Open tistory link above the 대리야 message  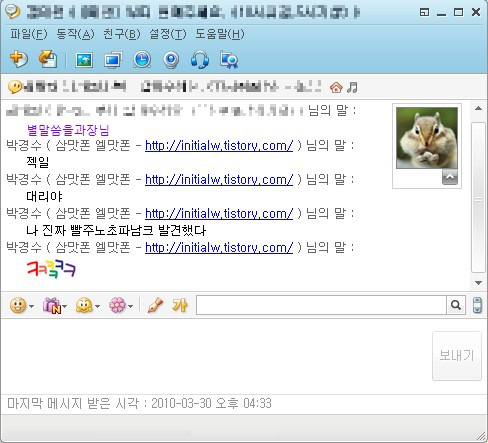point(219,180)
